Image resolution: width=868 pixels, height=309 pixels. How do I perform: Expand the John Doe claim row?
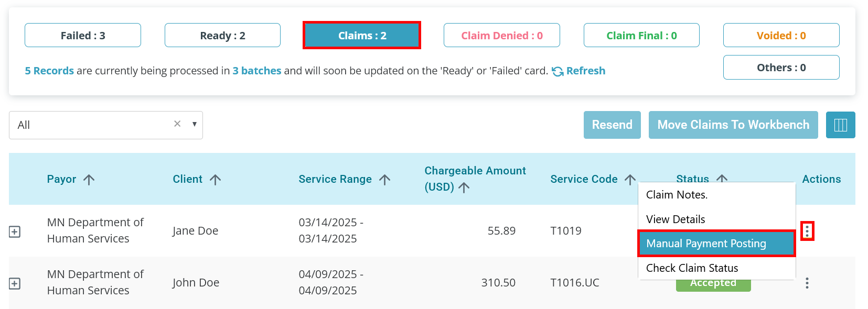[15, 283]
